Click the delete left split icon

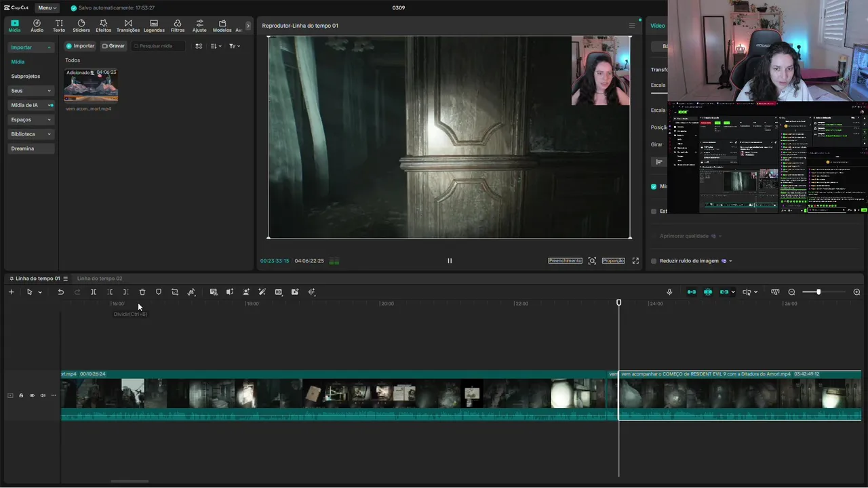coord(110,292)
